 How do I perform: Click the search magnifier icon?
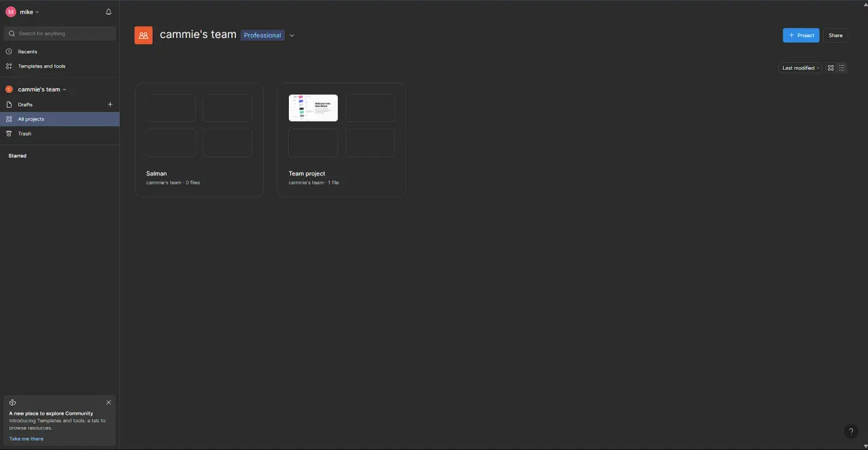[12, 33]
